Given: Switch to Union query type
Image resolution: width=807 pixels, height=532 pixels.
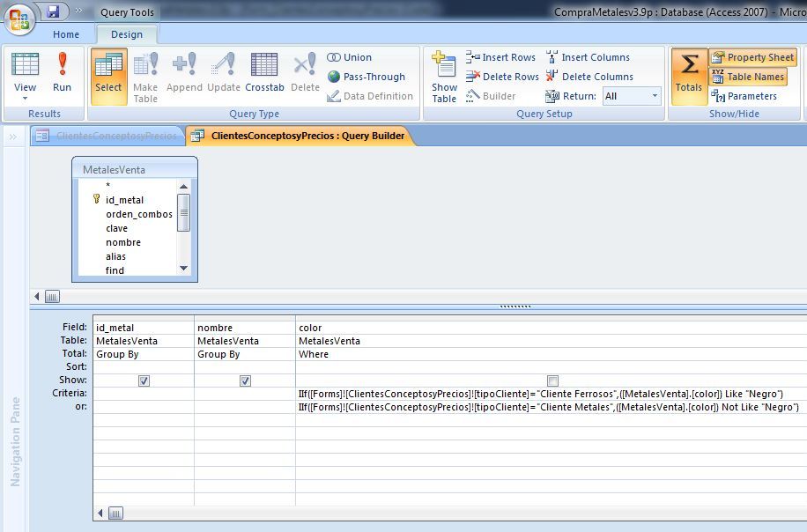Looking at the screenshot, I should coord(350,57).
